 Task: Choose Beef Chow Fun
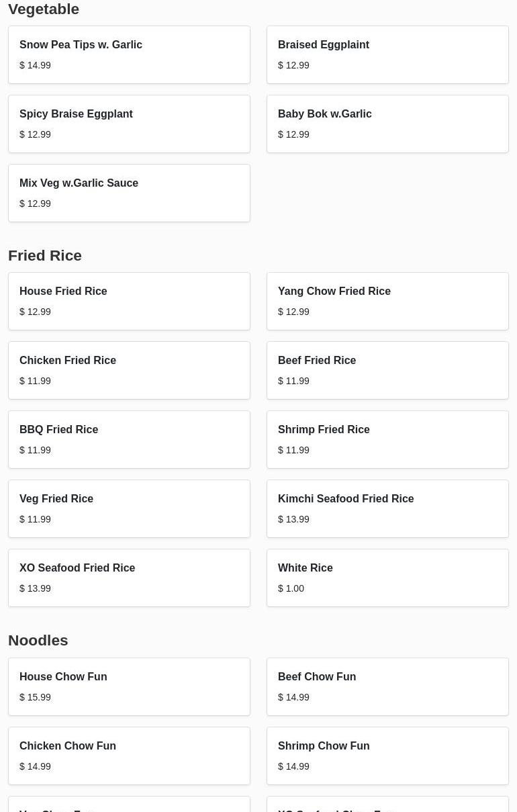point(387,686)
